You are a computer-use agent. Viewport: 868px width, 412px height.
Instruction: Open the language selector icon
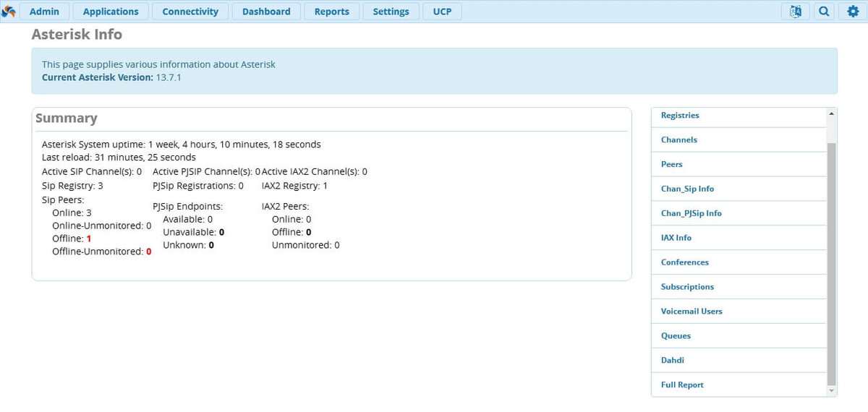[796, 12]
